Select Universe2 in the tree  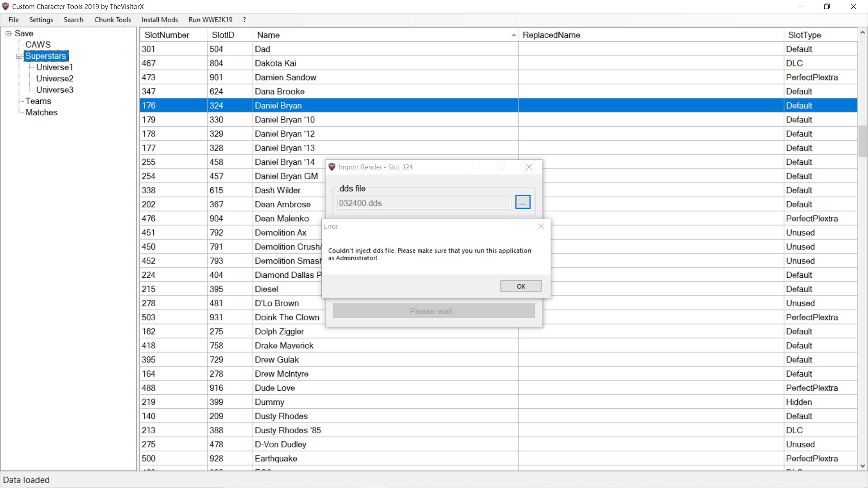pyautogui.click(x=55, y=79)
